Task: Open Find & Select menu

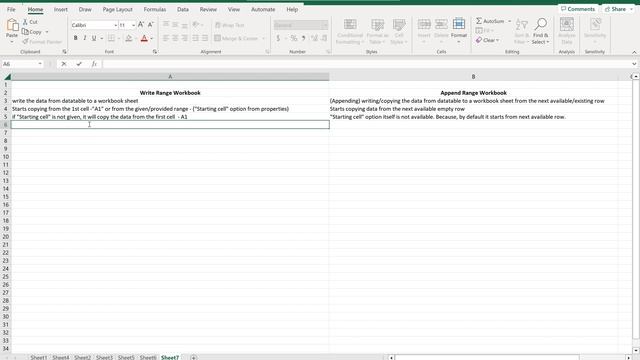Action: click(540, 31)
